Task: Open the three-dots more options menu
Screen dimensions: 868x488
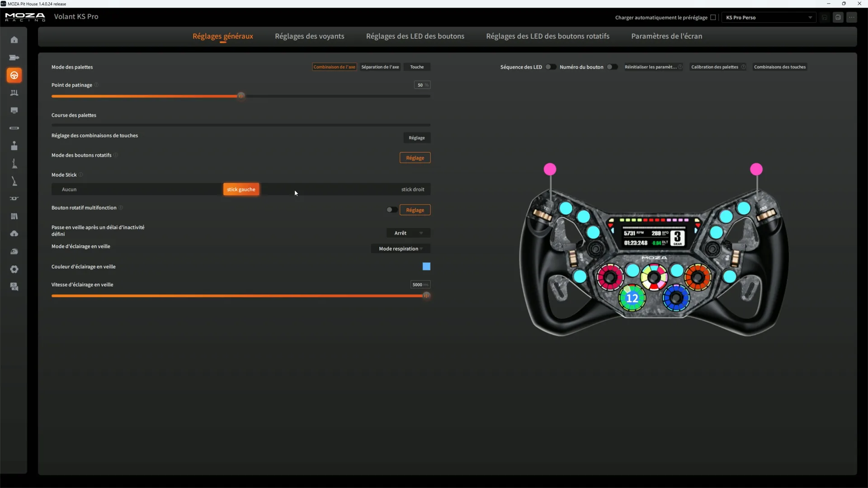Action: (852, 18)
